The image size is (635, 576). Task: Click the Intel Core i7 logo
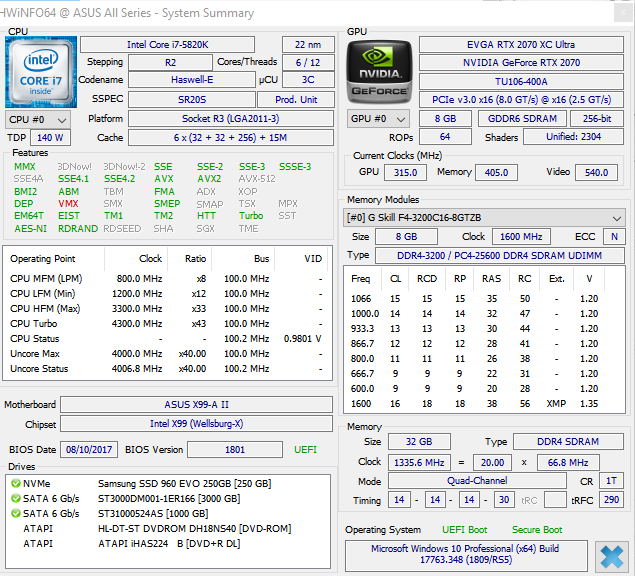coord(41,72)
